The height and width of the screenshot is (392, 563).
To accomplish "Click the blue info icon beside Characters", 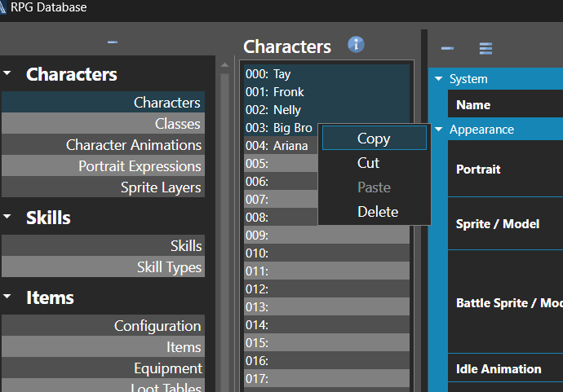I will click(x=356, y=45).
